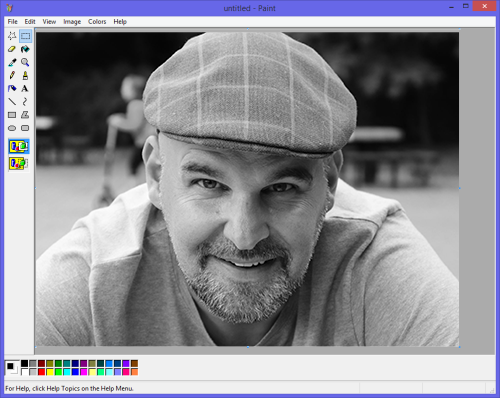Choose the Magnifier tool
Viewport: 500px width, 398px height.
pyautogui.click(x=25, y=62)
